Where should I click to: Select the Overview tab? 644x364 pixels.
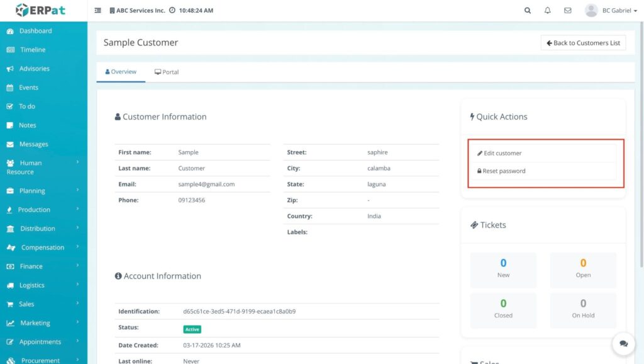click(x=121, y=72)
